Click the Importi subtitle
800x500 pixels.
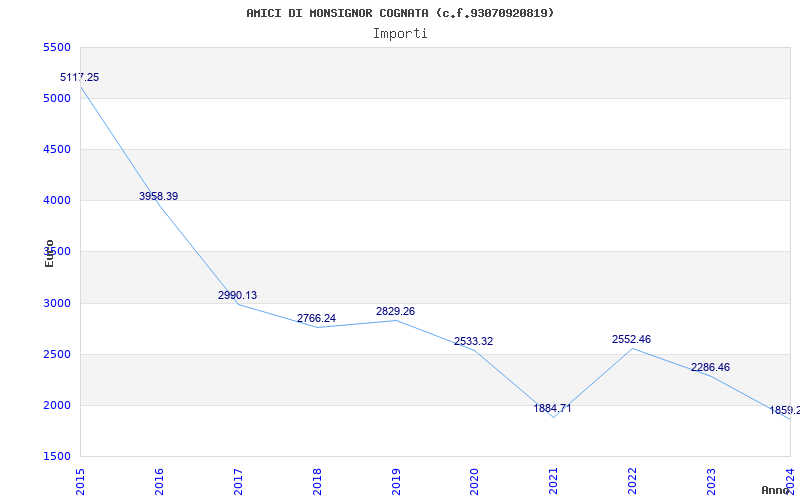(400, 34)
